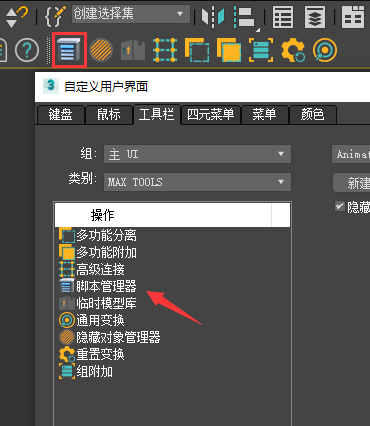The height and width of the screenshot is (426, 370).
Task: Click the Universal Transform toolbar icon
Action: tap(325, 50)
